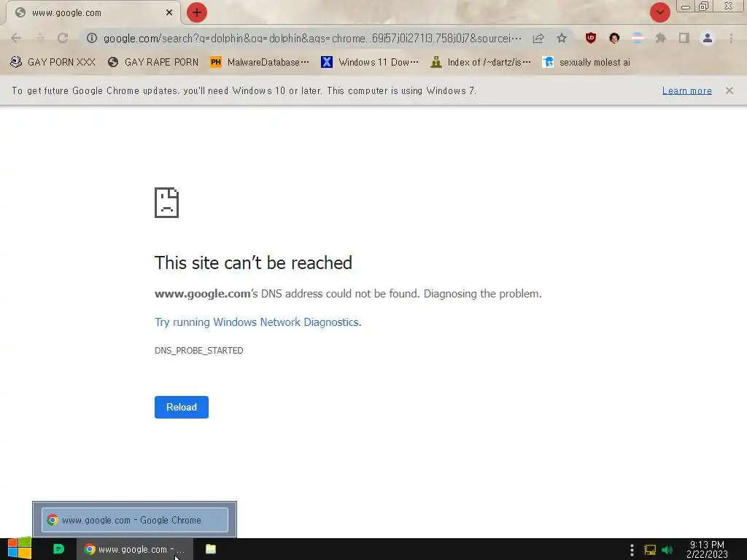Open the tab search dropdown arrow
Screen dimensions: 747x560
point(659,12)
